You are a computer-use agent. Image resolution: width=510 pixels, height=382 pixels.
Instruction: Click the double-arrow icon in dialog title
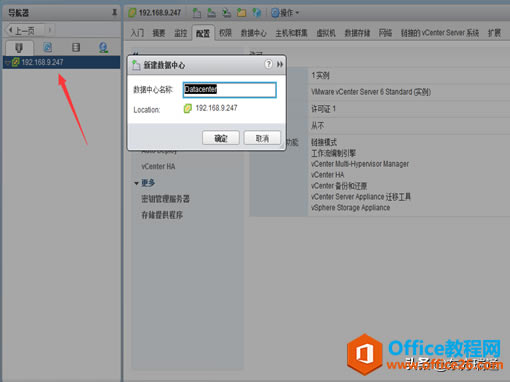click(280, 64)
